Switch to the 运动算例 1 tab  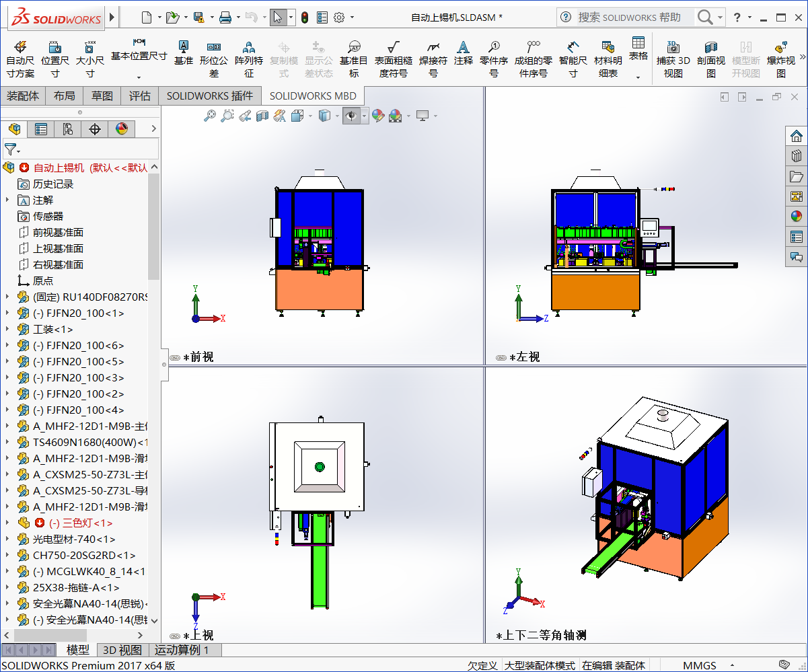tap(182, 650)
